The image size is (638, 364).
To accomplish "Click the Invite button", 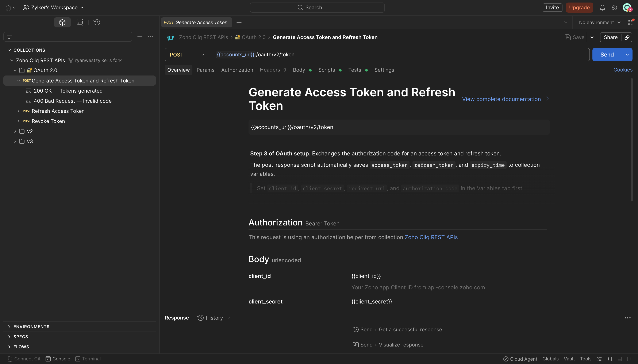I will 552,8.
